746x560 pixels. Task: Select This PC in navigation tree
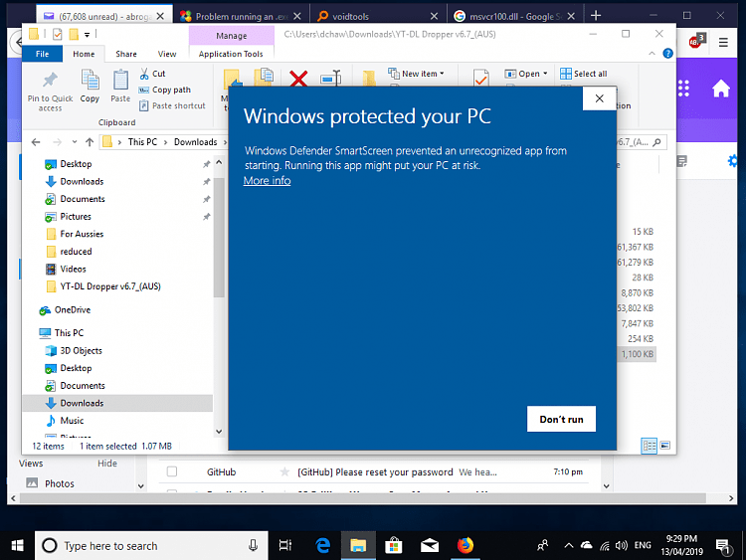(69, 332)
